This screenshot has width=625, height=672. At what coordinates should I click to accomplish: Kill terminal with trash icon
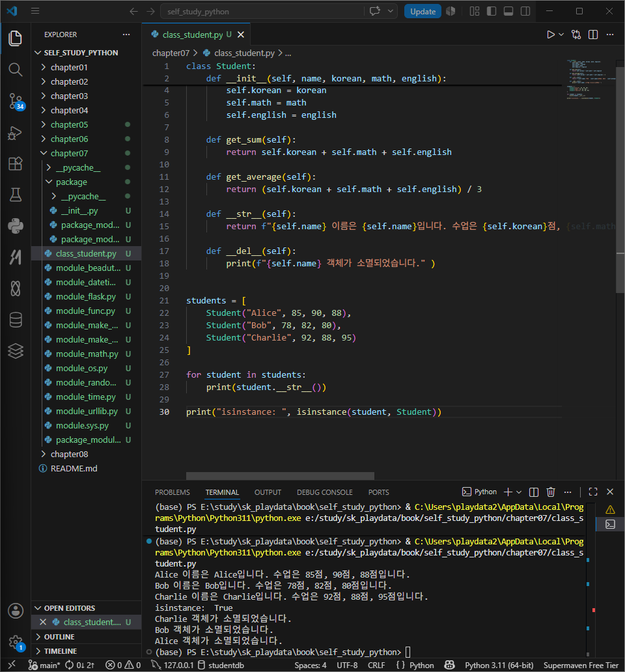tap(551, 492)
